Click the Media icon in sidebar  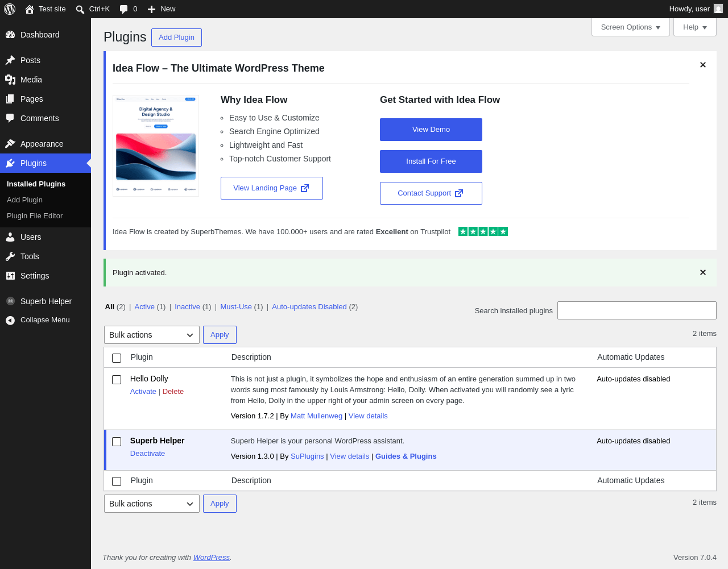[x=10, y=80]
